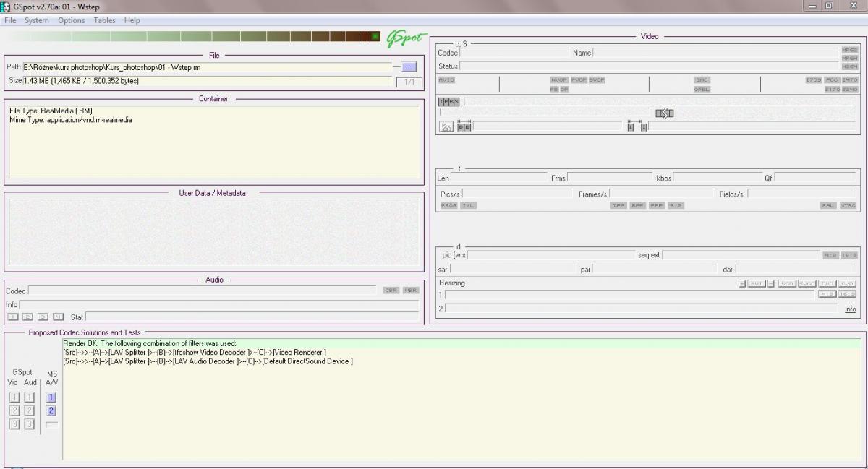Click the 1/1 file counter button
868x469 pixels.
(409, 82)
